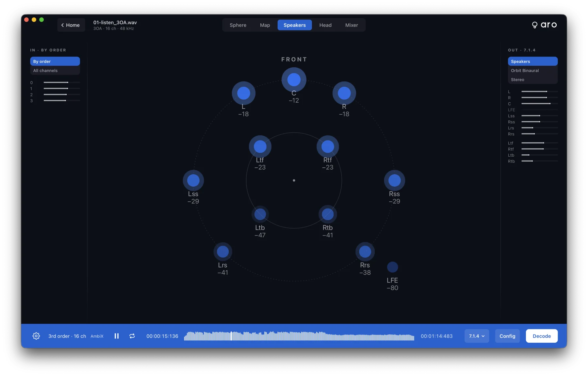The width and height of the screenshot is (588, 376).
Task: Click the Decode button
Action: pos(542,336)
